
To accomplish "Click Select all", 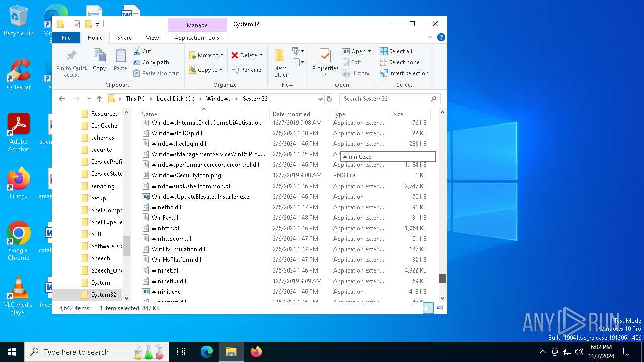I will point(396,51).
